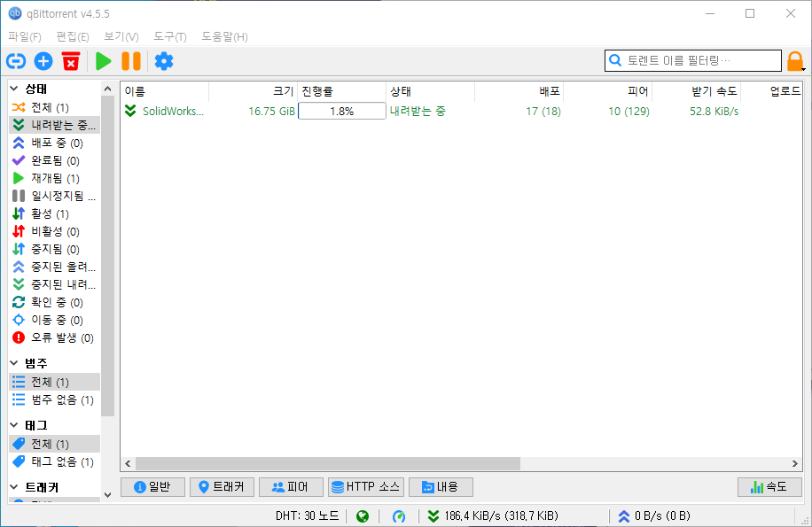This screenshot has height=527, width=812.
Task: Click sidebar scrollbar down arrow
Action: [x=108, y=495]
